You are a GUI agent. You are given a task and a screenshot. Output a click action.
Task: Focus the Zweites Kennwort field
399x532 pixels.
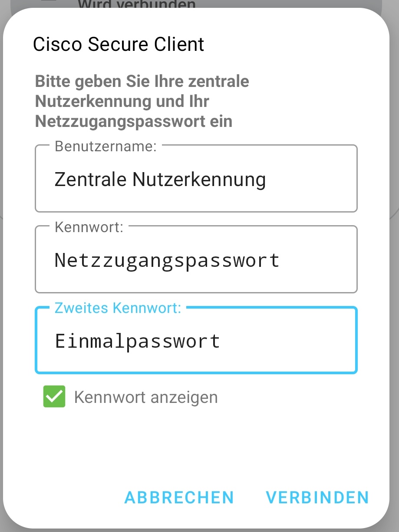click(x=196, y=341)
